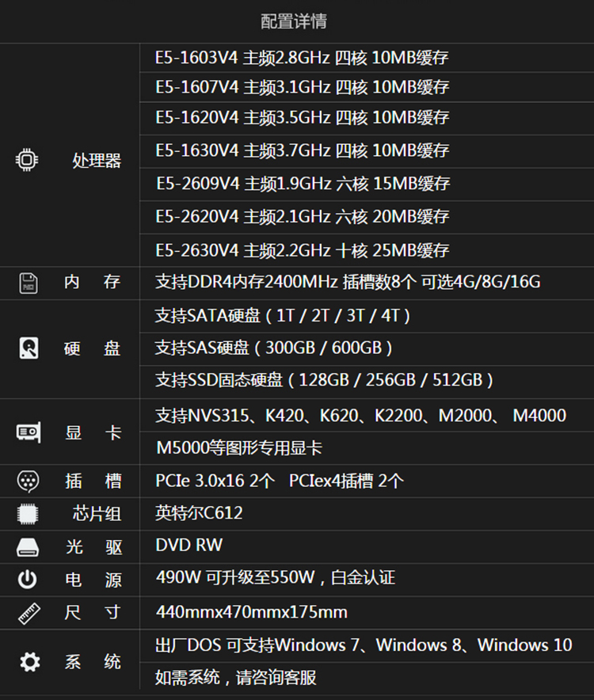Screen dimensions: 594x700
Task: Click the slot socket icon
Action: pos(28,481)
